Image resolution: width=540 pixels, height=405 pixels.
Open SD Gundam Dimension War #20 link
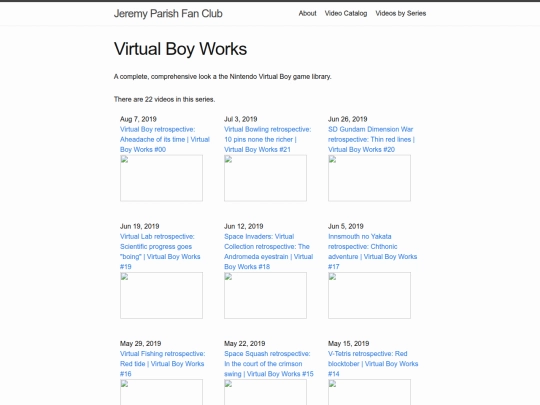click(x=371, y=139)
